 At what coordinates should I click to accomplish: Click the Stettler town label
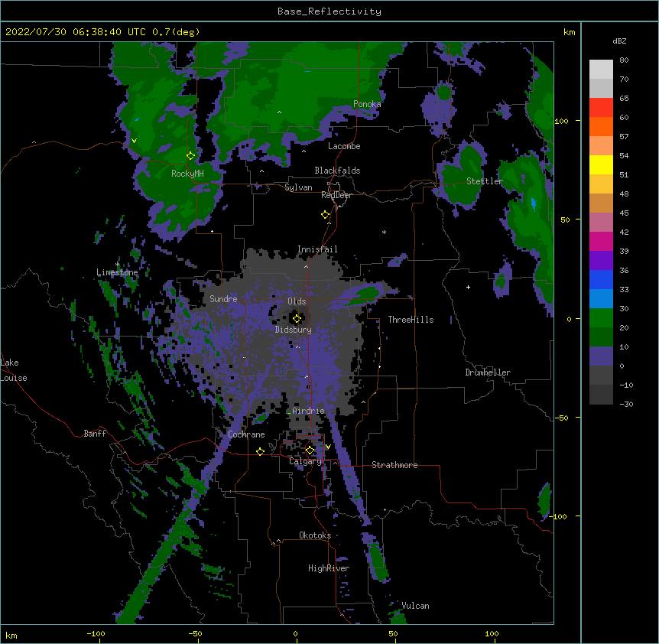pos(485,181)
